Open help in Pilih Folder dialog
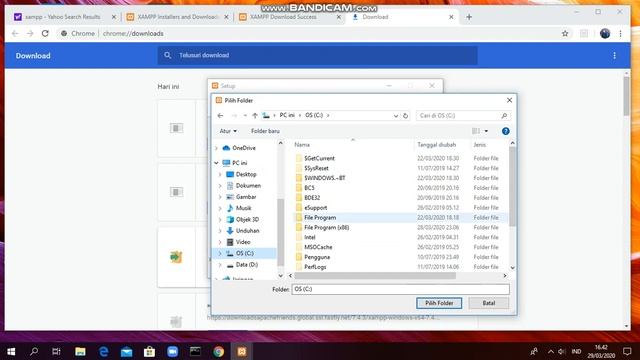Viewport: 640px width, 360px height. coord(505,131)
